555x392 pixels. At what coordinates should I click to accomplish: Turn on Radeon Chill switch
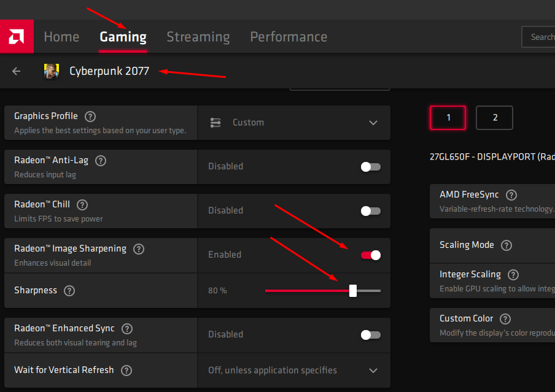click(370, 211)
